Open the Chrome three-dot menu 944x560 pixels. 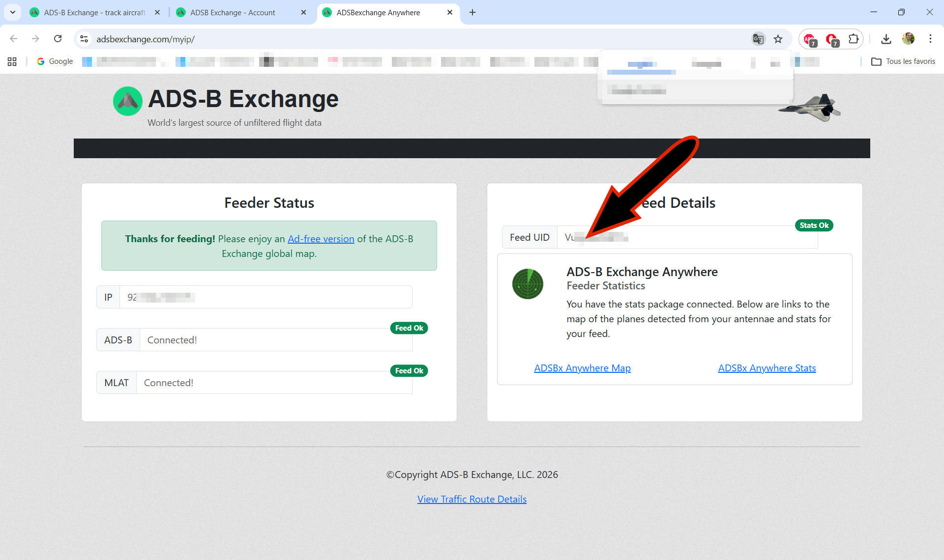[x=930, y=39]
